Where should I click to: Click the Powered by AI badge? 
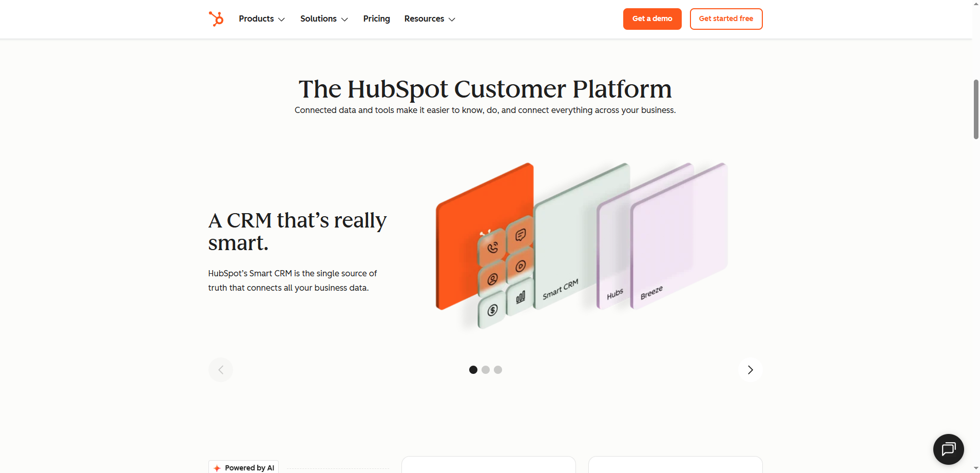coord(244,467)
